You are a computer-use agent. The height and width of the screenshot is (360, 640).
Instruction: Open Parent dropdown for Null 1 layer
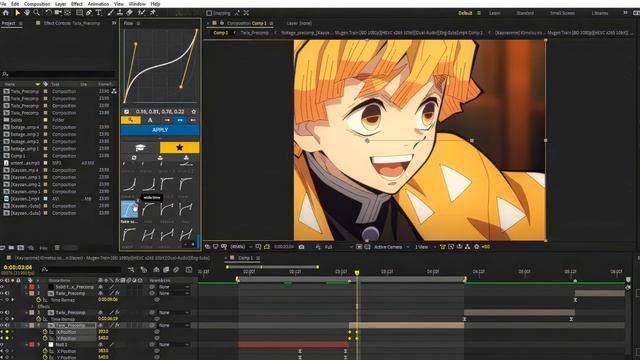(x=174, y=344)
